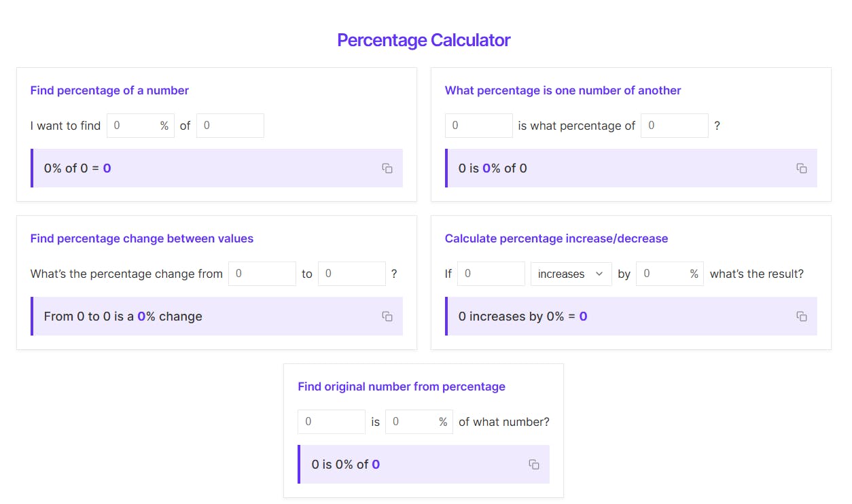Click the '0 increases by 0% = 0' text
This screenshot has width=852, height=504.
point(523,317)
